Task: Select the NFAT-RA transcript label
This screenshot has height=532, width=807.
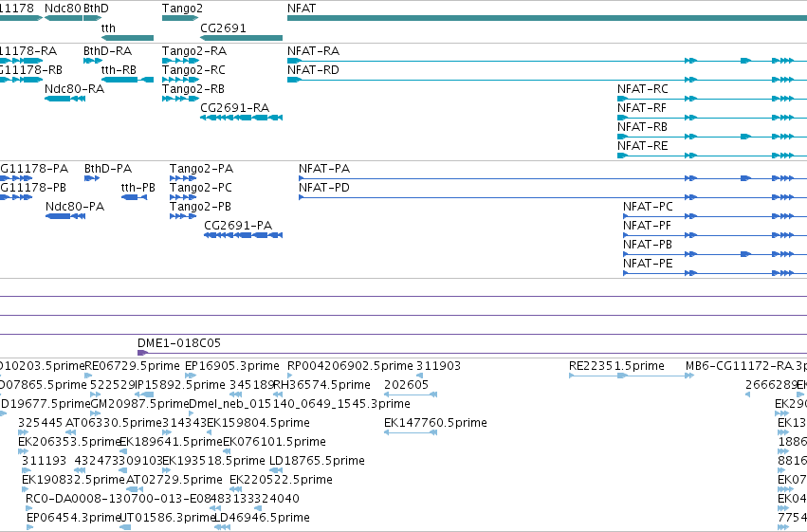Action: point(313,51)
